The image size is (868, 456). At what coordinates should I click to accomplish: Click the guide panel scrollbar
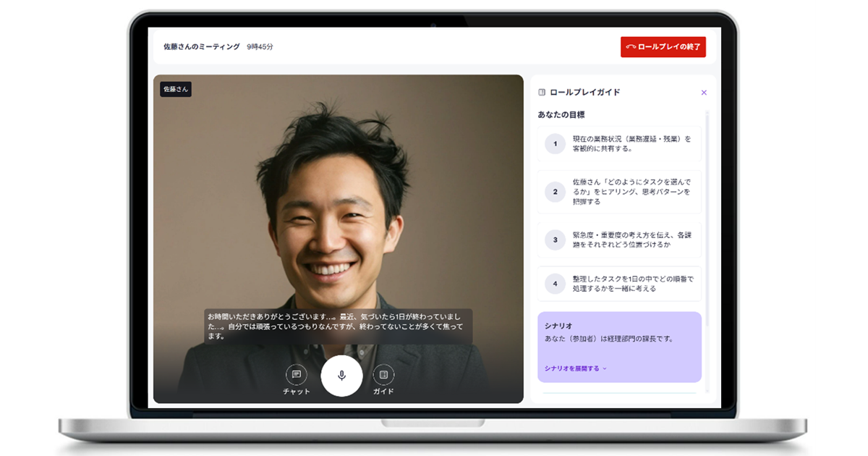pyautogui.click(x=708, y=217)
